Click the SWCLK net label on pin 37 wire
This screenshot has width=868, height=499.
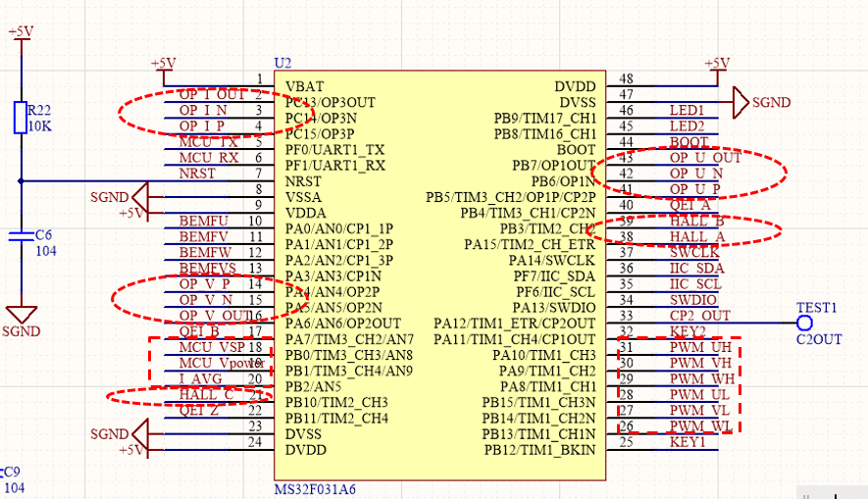[694, 252]
